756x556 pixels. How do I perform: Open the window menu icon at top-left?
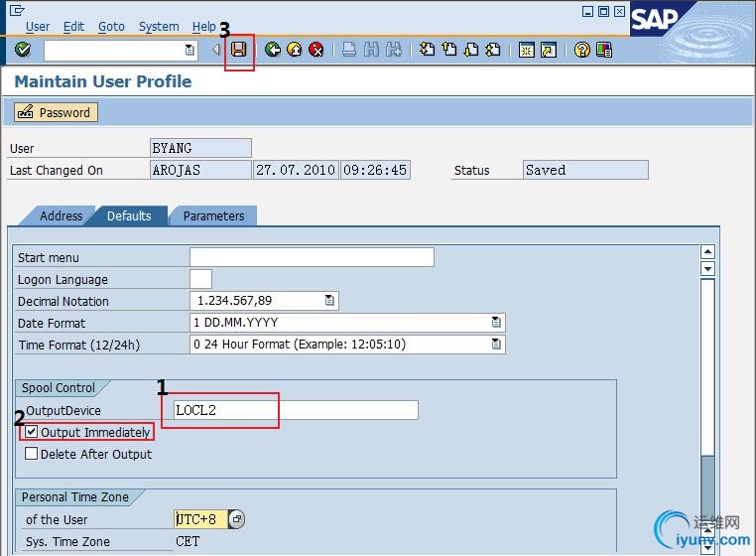coord(17,10)
